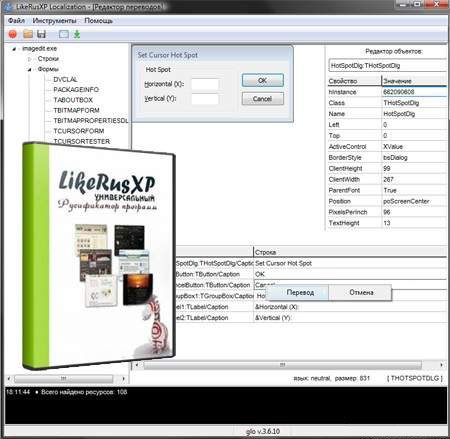Screen dimensions: 450x439
Task: Select TBITMAPPROPERTIESDL tree item
Action: tap(91, 121)
